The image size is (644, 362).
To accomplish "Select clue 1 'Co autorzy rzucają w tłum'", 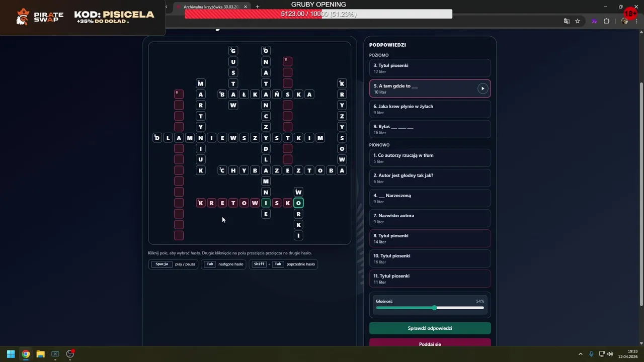I will [430, 158].
